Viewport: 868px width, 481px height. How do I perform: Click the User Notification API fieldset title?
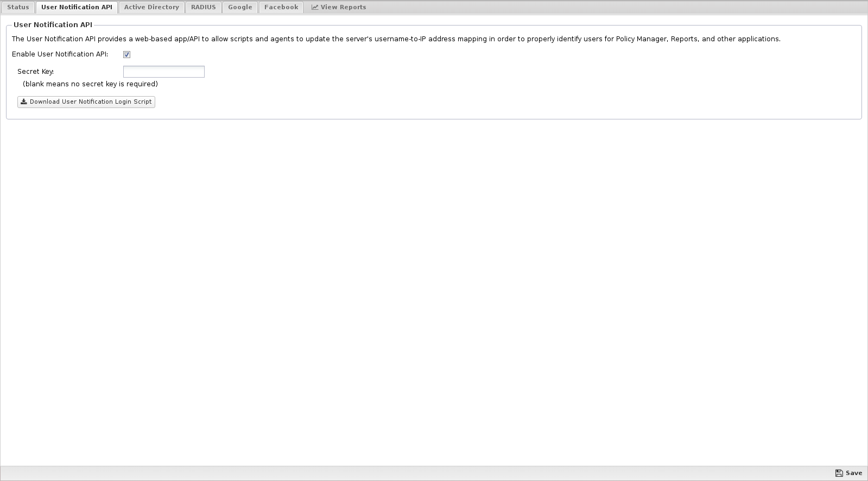53,25
